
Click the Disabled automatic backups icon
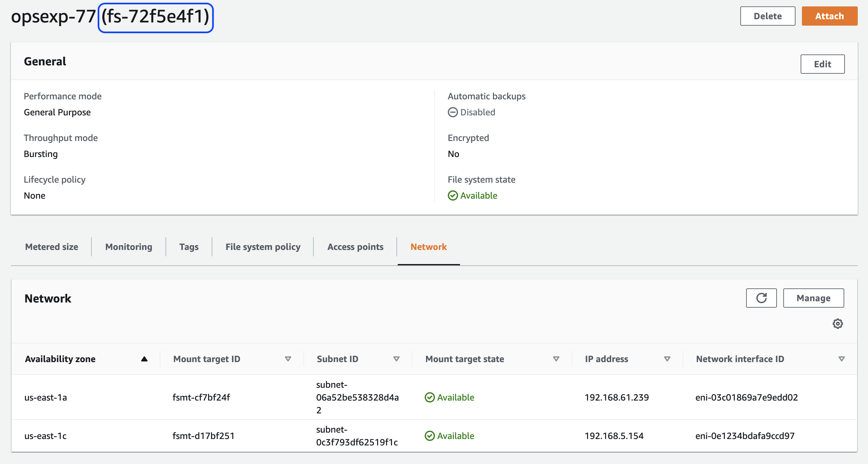pos(453,112)
